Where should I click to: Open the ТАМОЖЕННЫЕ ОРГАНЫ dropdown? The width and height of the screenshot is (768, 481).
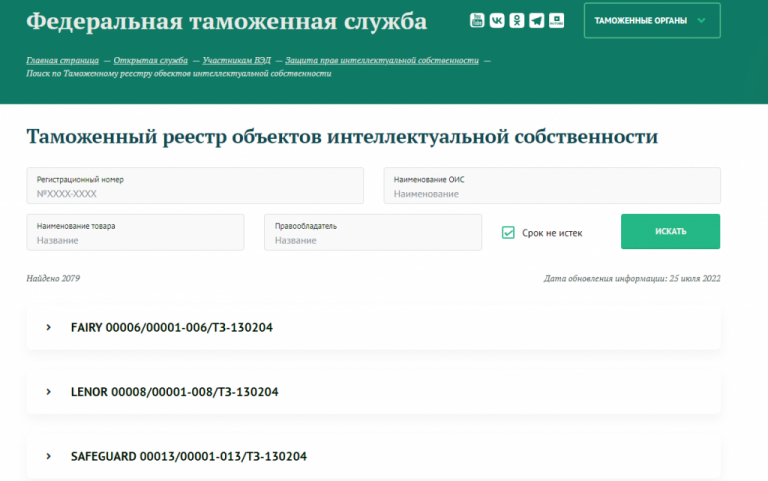(x=652, y=21)
